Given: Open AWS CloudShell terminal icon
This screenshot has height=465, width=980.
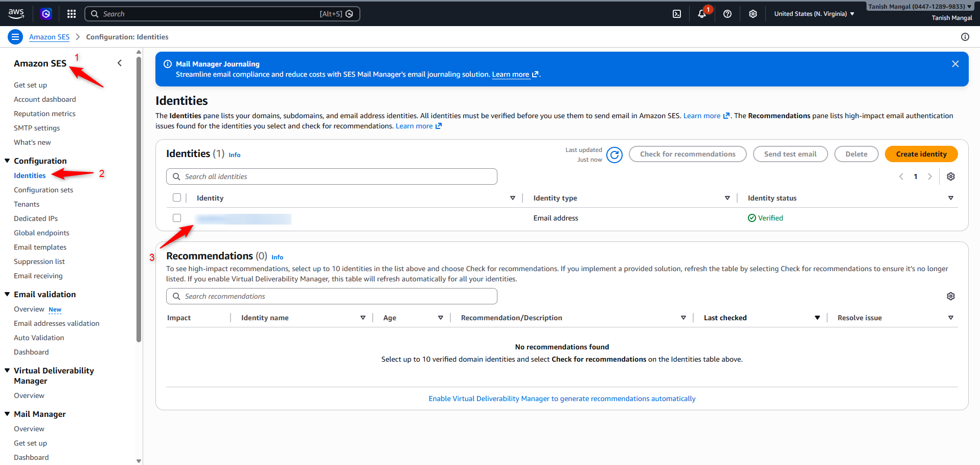Looking at the screenshot, I should [x=676, y=14].
